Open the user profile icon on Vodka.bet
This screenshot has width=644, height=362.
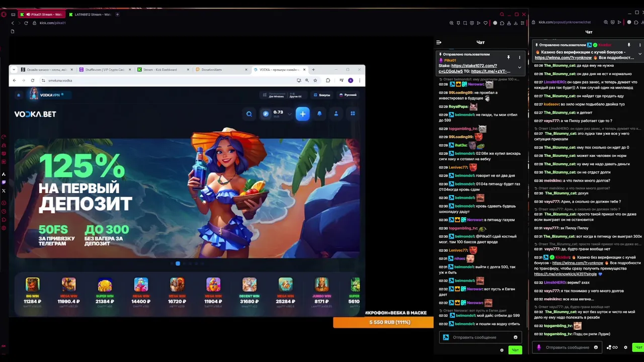point(336,114)
